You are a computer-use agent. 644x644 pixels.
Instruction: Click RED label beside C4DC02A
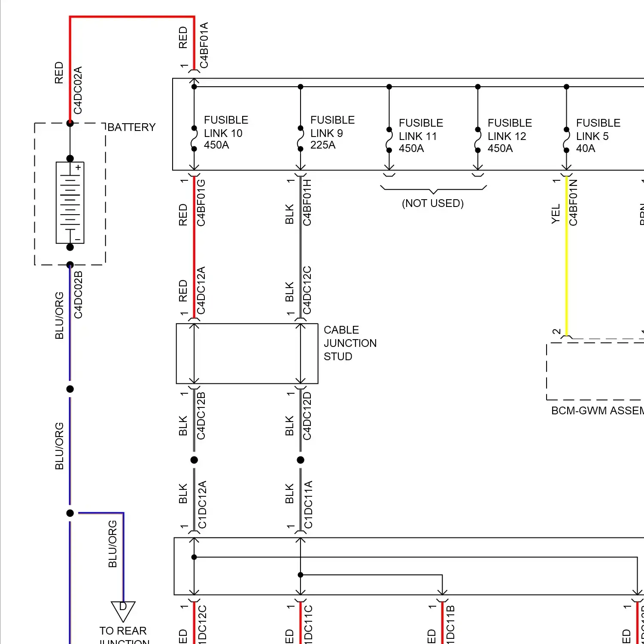[59, 73]
